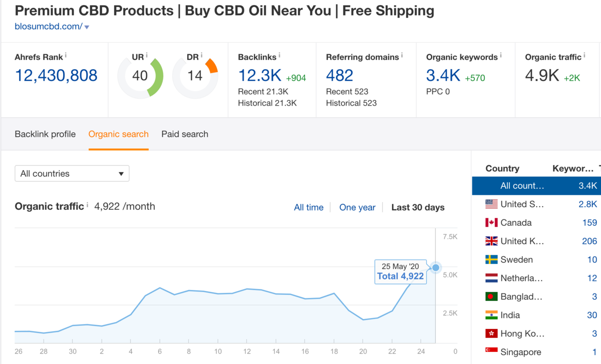Viewport: 601px width, 364px height.
Task: Show One year traffic range
Action: point(357,207)
